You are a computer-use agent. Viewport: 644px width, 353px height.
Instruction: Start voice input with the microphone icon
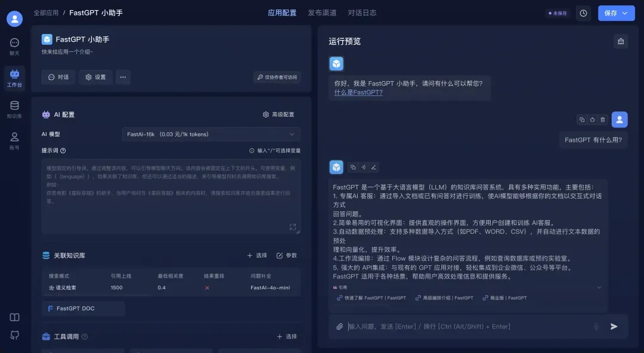(x=596, y=327)
